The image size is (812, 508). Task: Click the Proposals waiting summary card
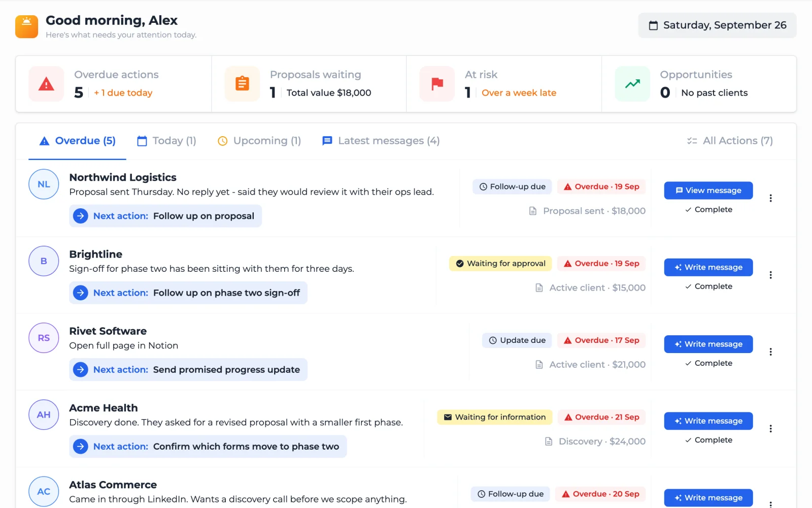[x=309, y=84]
